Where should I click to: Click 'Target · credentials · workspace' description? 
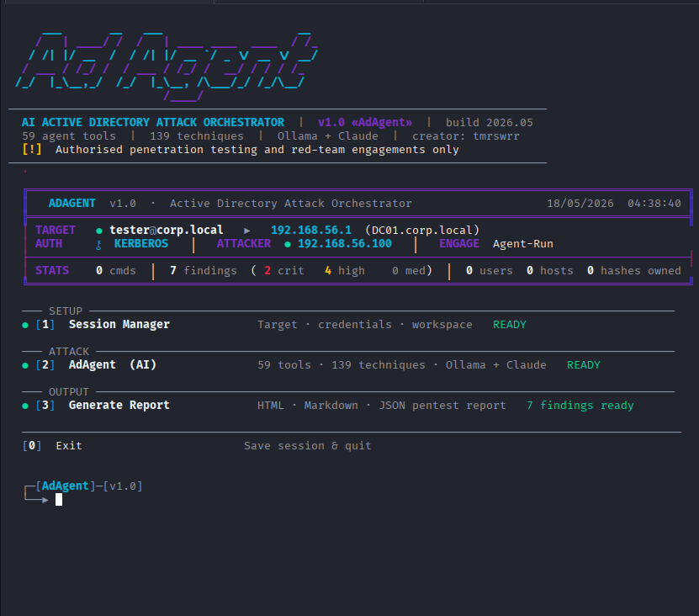click(365, 325)
